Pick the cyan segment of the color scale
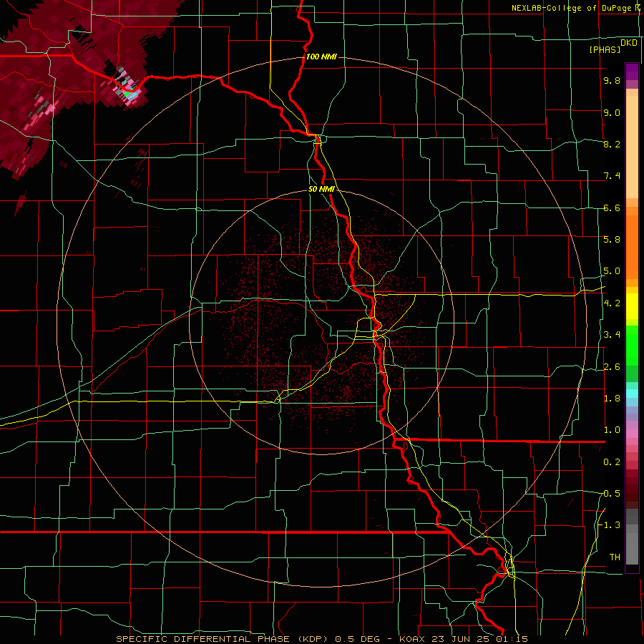644x644 pixels. click(x=632, y=394)
